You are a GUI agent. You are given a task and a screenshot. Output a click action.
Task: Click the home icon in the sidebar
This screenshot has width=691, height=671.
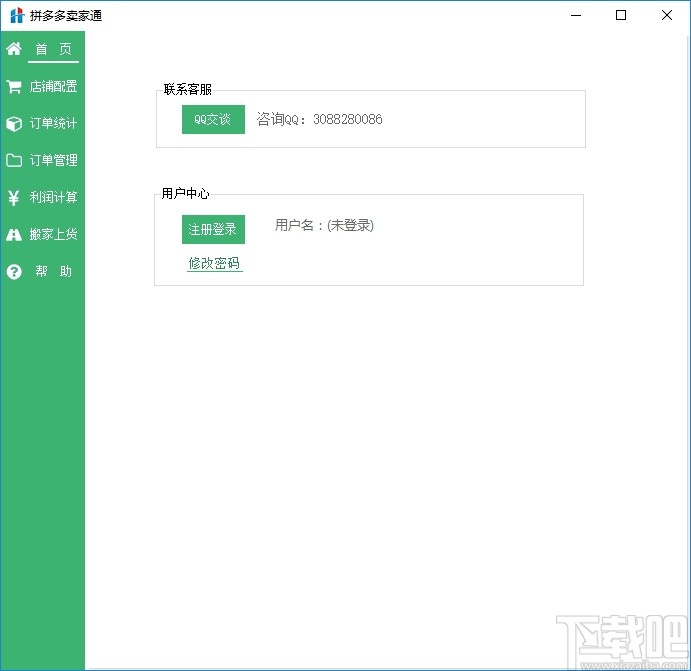click(x=14, y=48)
